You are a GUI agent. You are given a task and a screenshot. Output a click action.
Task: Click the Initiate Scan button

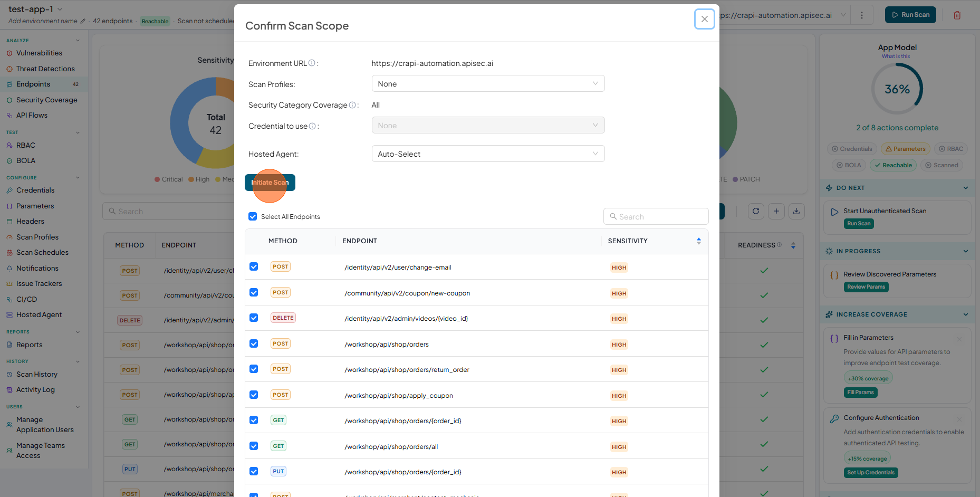[x=270, y=183]
